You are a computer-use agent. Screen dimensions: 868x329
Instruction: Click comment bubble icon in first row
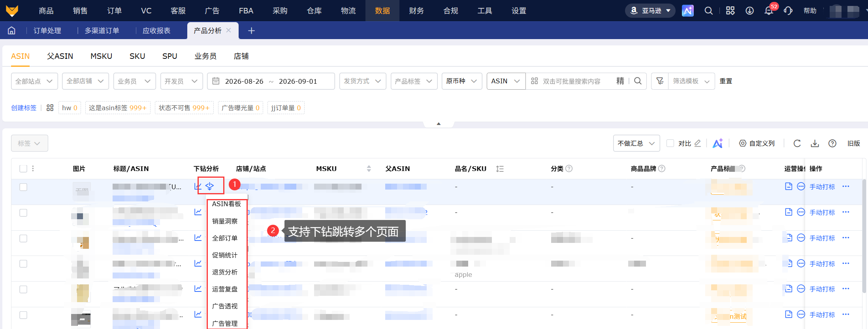point(801,186)
